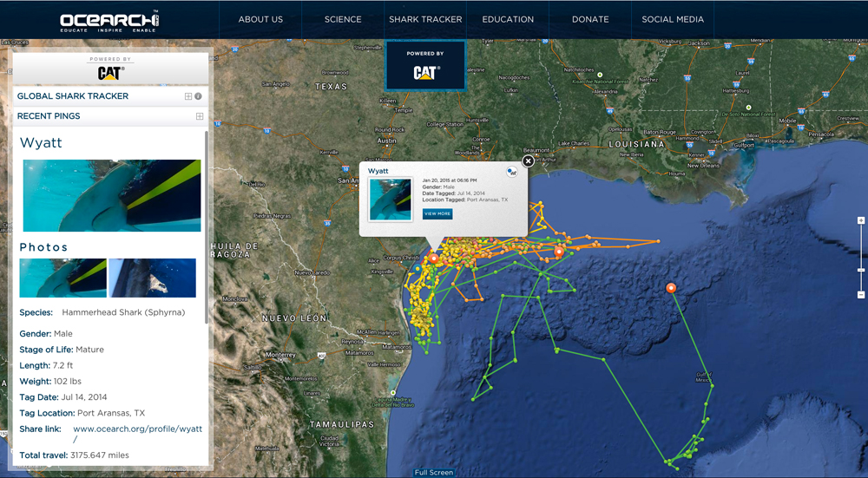Open the Shark Tracker menu item
Screen dimensions: 868x478
tap(425, 19)
